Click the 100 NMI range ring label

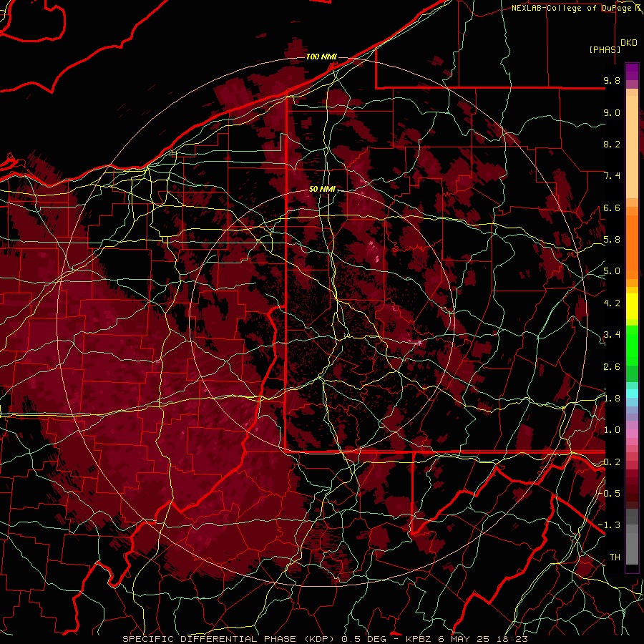[x=321, y=57]
